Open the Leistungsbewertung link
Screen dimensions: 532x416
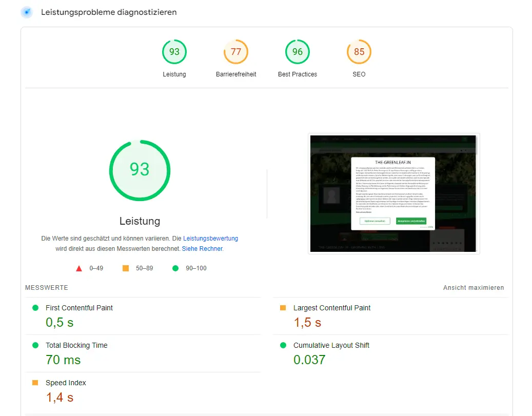coord(210,239)
